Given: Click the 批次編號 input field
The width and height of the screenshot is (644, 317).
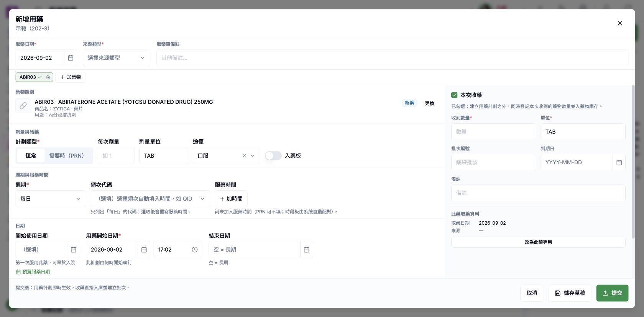Looking at the screenshot, I should pyautogui.click(x=493, y=162).
